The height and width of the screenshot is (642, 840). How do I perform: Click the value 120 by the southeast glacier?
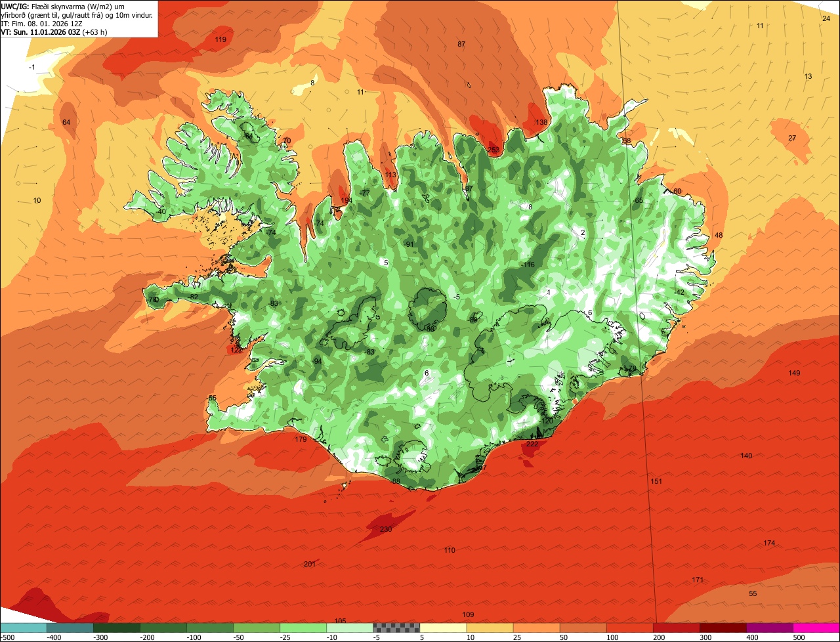[547, 421]
